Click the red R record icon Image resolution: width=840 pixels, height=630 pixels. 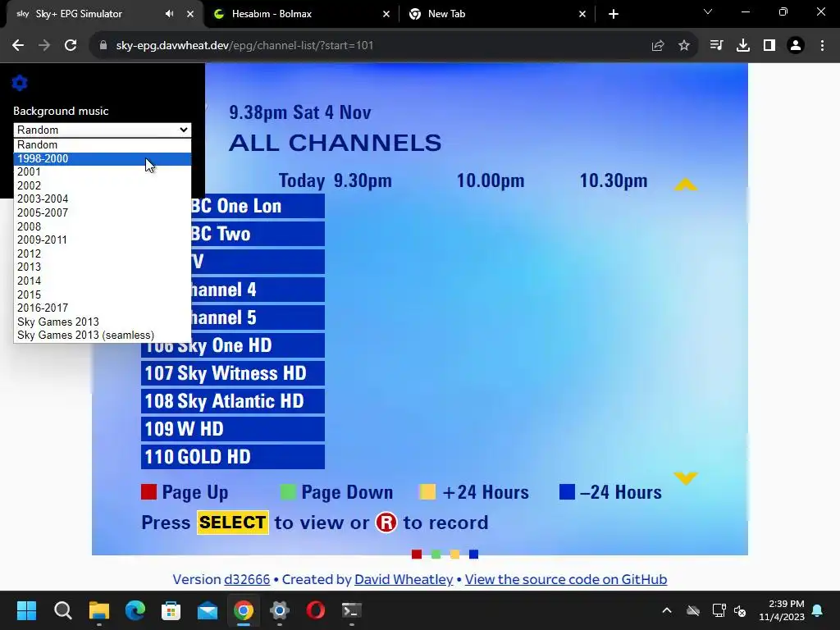[386, 523]
